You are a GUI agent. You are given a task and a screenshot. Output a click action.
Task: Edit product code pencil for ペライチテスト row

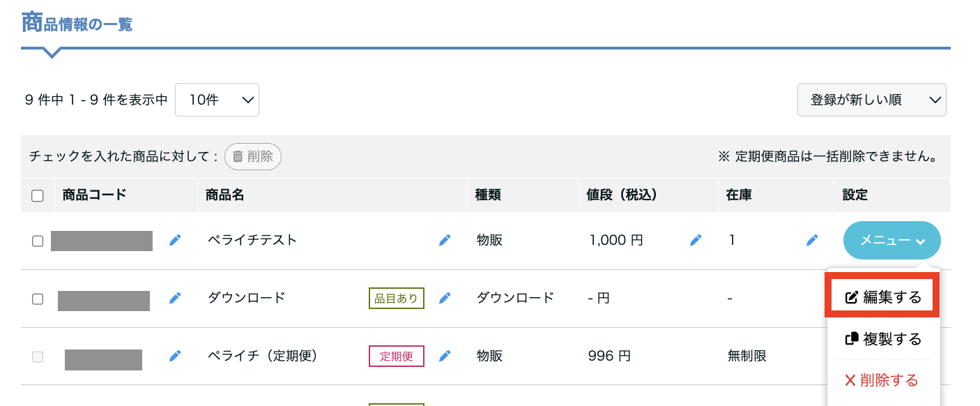[x=175, y=240]
